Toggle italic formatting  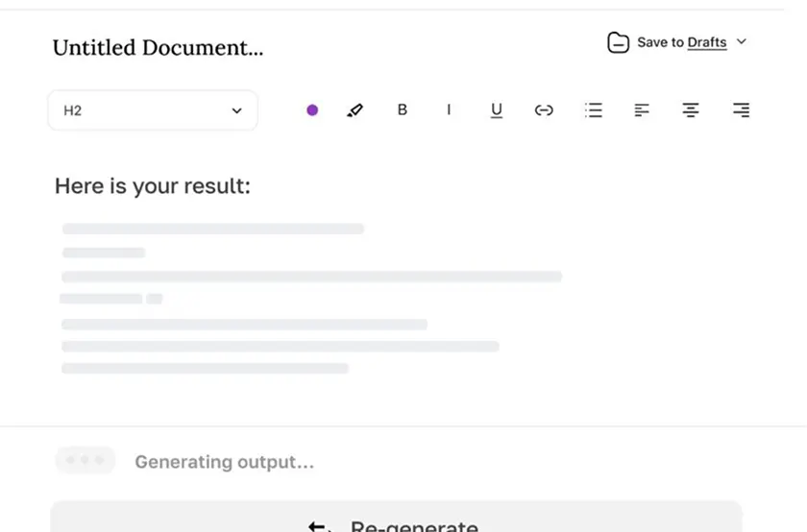(449, 109)
